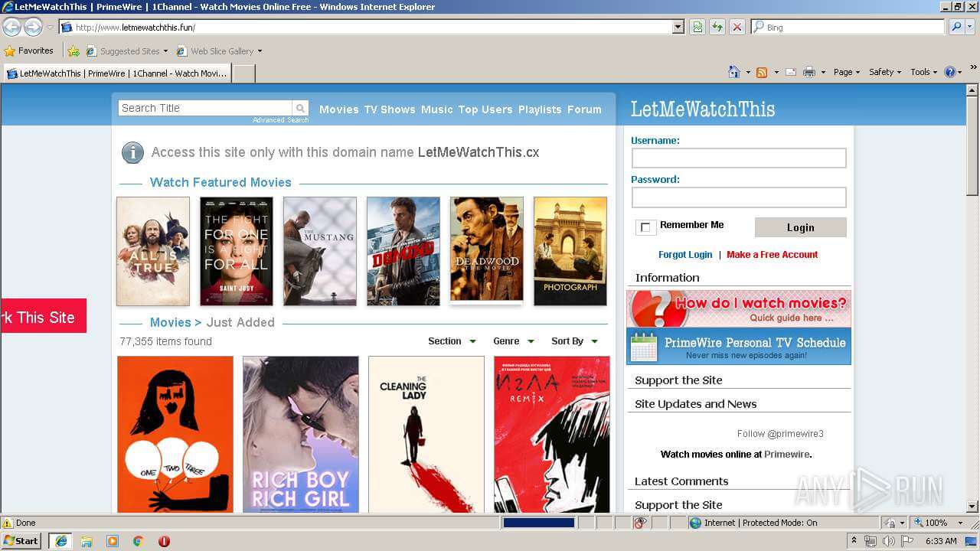
Task: Open the Home page icon in command bar
Action: pos(734,72)
